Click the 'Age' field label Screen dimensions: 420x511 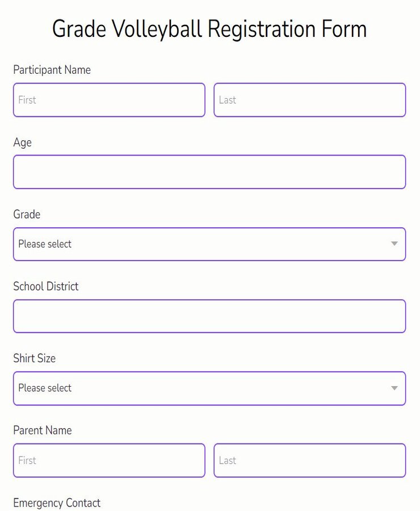23,143
